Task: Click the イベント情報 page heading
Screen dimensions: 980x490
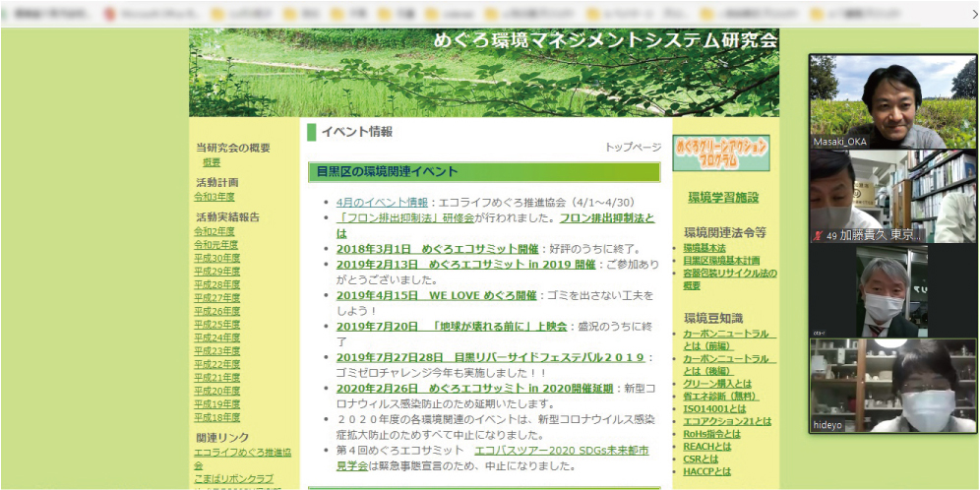Action: [357, 132]
